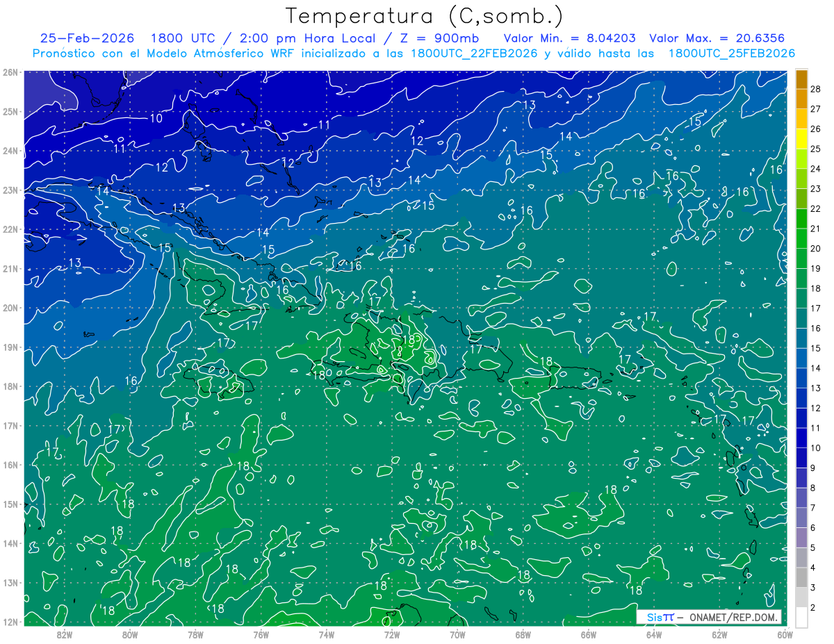Click the "6" color scale label
Viewport: 834px width, 644px height.
tap(813, 528)
